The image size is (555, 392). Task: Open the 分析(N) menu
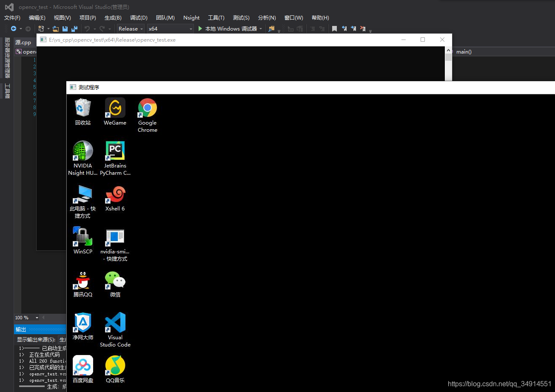[x=267, y=18]
